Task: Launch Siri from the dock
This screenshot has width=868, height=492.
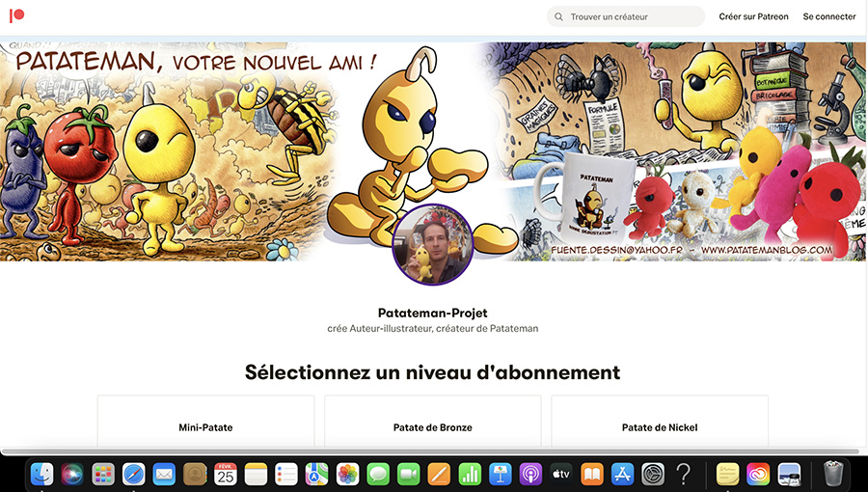Action: point(72,475)
